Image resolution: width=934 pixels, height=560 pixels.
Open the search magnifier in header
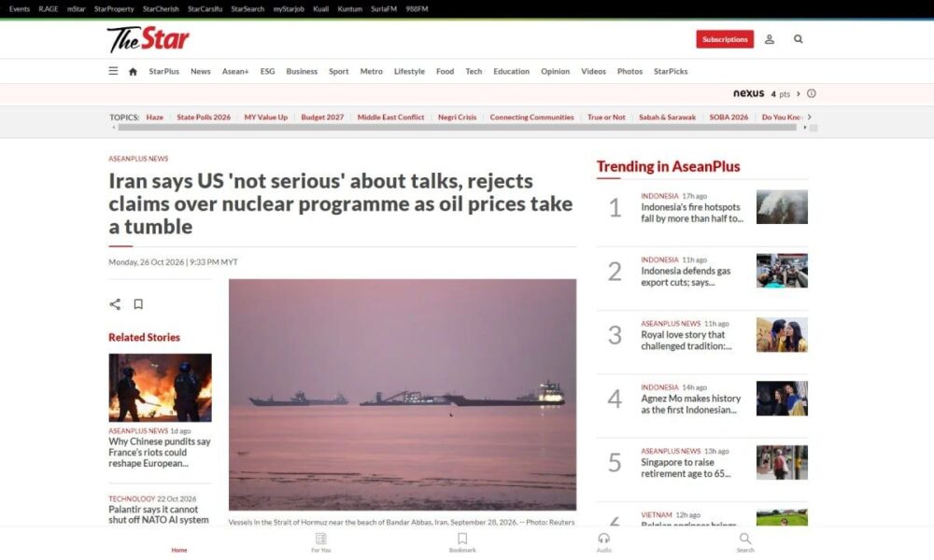click(x=799, y=39)
